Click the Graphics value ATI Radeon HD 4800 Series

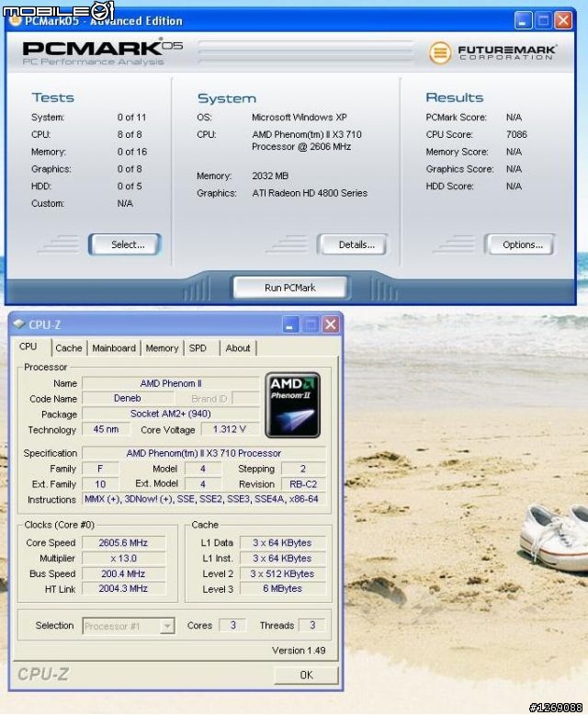click(x=310, y=193)
